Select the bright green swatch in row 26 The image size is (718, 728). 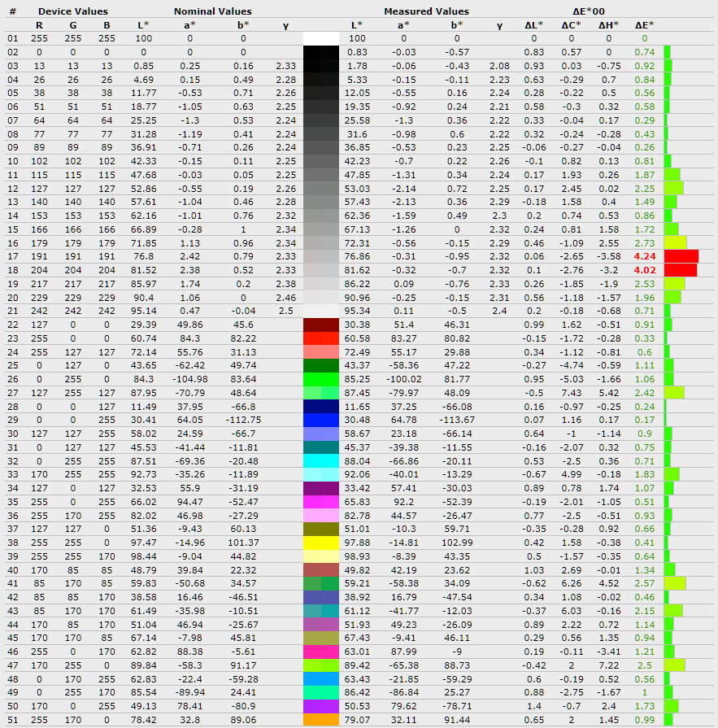tap(320, 379)
